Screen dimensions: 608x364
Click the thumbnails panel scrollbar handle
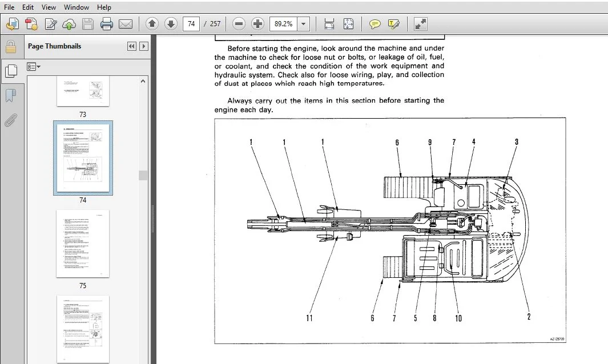[x=143, y=175]
